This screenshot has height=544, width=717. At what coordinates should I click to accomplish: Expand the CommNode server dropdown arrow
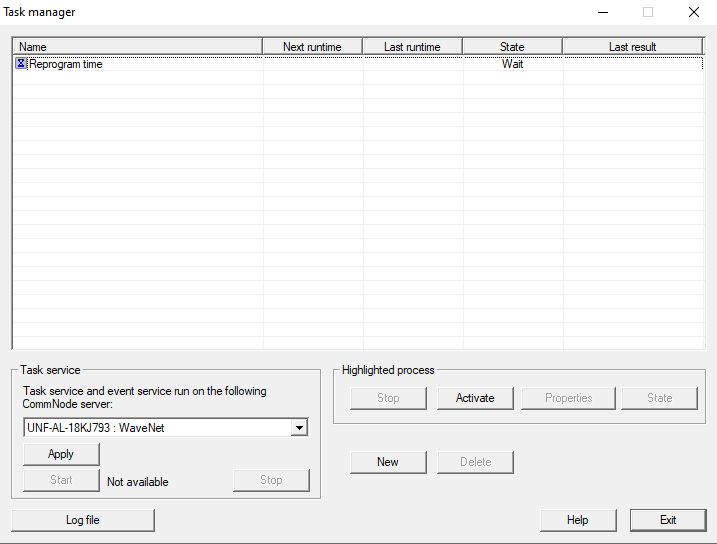pyautogui.click(x=298, y=428)
